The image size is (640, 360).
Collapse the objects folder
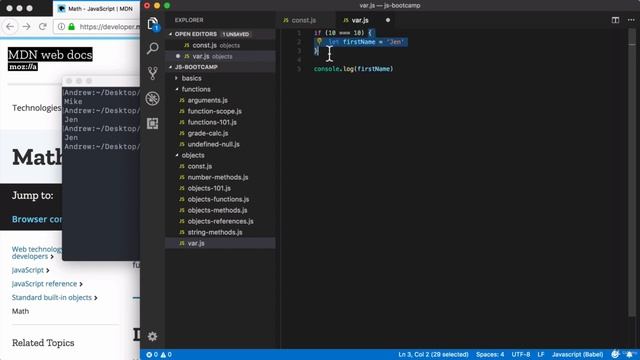[x=193, y=155]
